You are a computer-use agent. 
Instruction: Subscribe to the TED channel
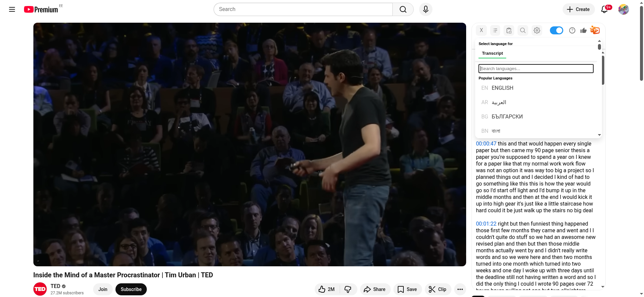tap(131, 289)
